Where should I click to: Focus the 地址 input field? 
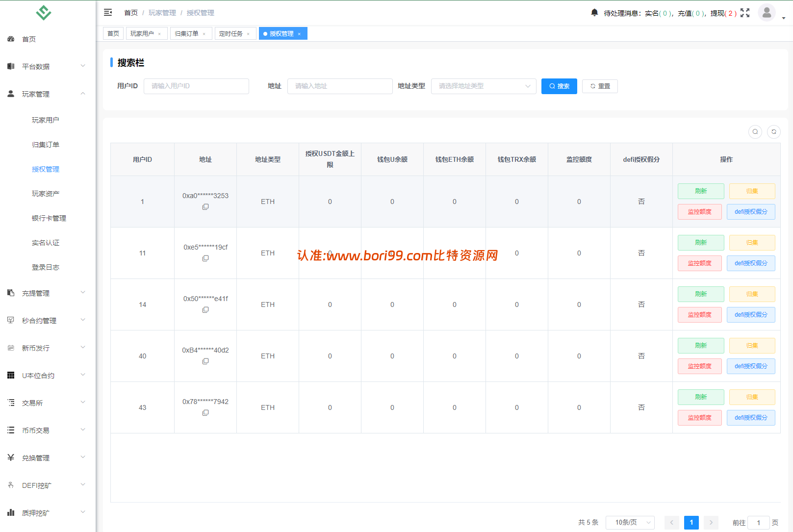click(x=340, y=86)
